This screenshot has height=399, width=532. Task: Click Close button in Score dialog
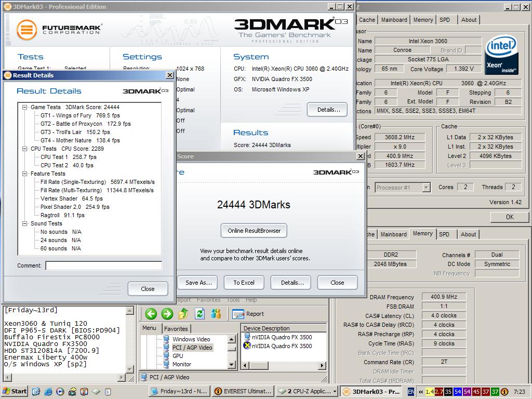click(337, 283)
